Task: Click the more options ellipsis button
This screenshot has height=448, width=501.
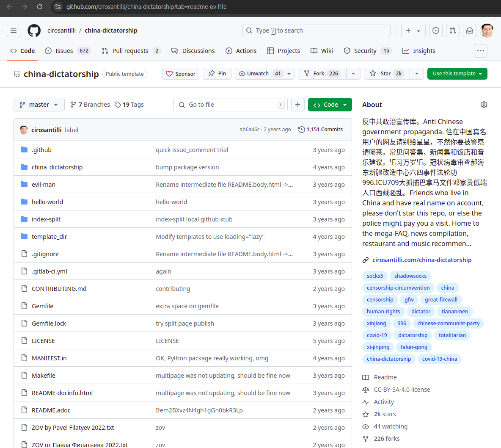Action: click(x=480, y=50)
